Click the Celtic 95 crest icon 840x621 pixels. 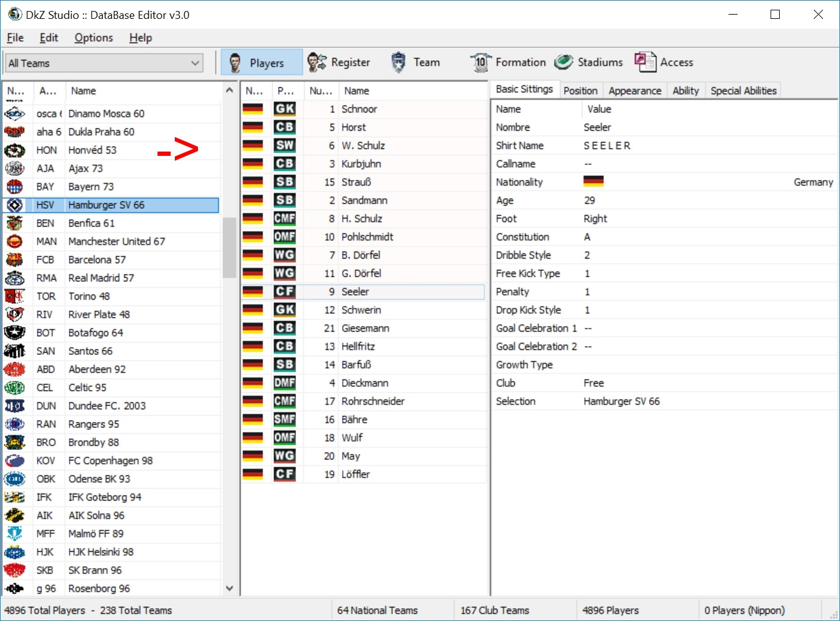point(15,388)
